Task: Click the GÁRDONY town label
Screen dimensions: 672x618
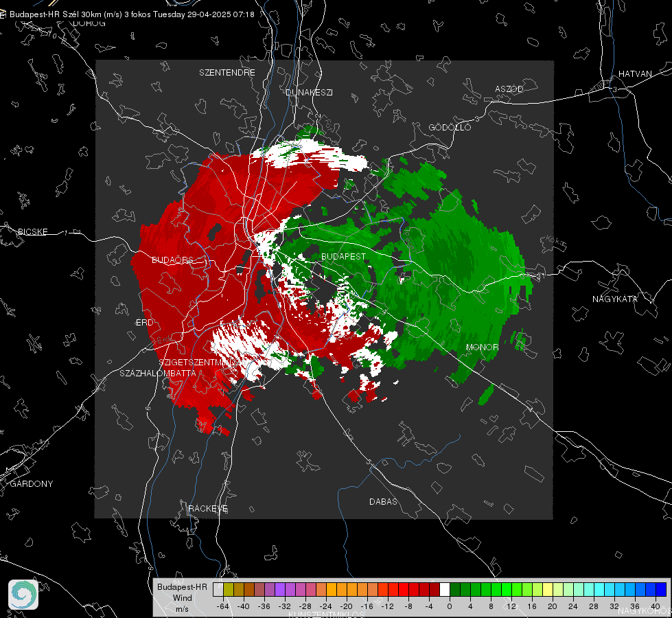Action: [x=32, y=484]
